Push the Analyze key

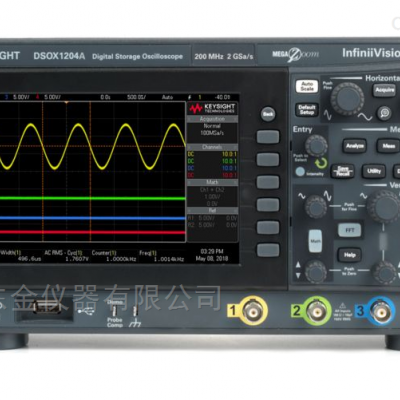354,146
